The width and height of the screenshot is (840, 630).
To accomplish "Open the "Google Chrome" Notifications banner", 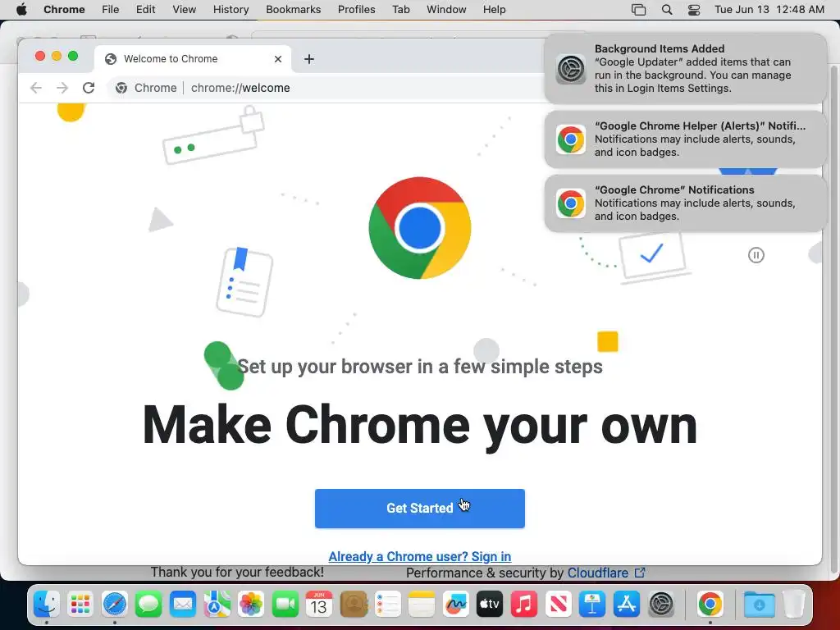I will coord(685,203).
